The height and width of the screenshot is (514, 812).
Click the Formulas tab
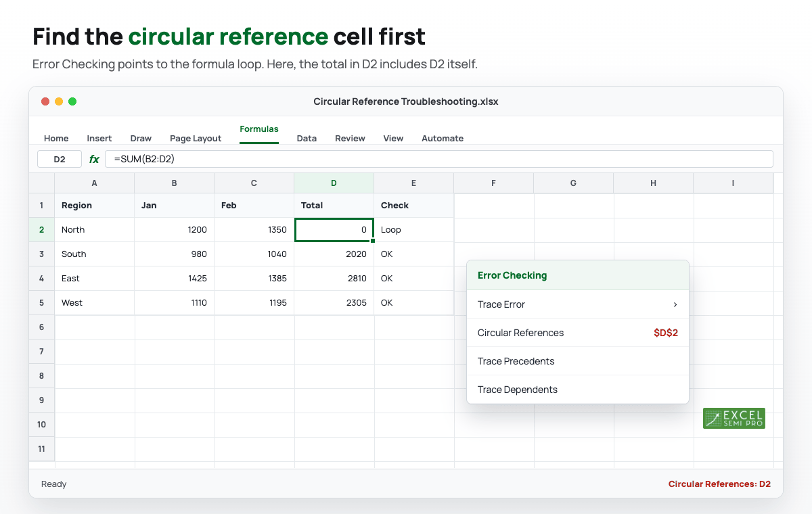click(259, 128)
